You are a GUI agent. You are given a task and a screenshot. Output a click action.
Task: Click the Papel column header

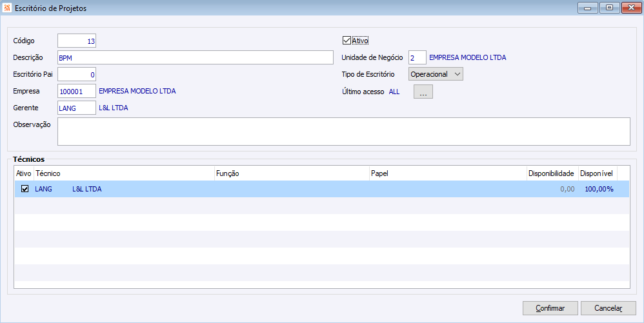(448, 173)
